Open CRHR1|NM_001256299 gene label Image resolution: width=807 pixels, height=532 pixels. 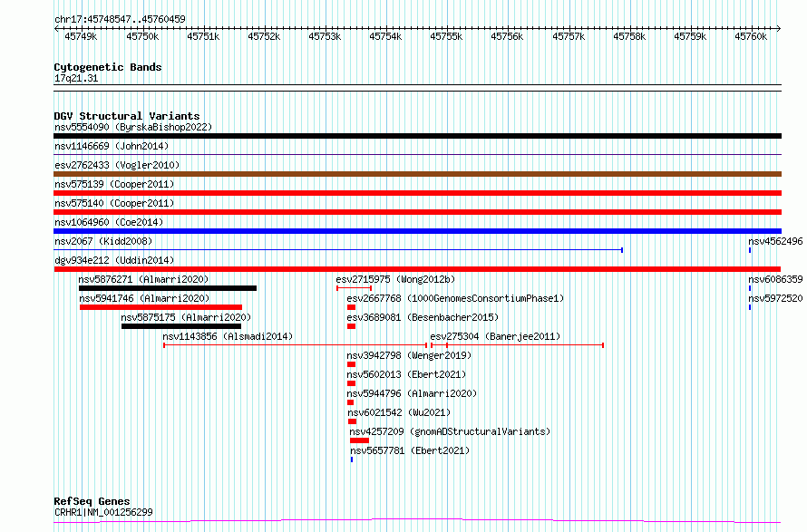point(103,512)
